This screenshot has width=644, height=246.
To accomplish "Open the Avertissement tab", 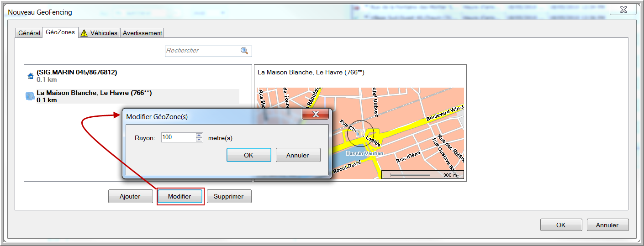I will [x=142, y=33].
